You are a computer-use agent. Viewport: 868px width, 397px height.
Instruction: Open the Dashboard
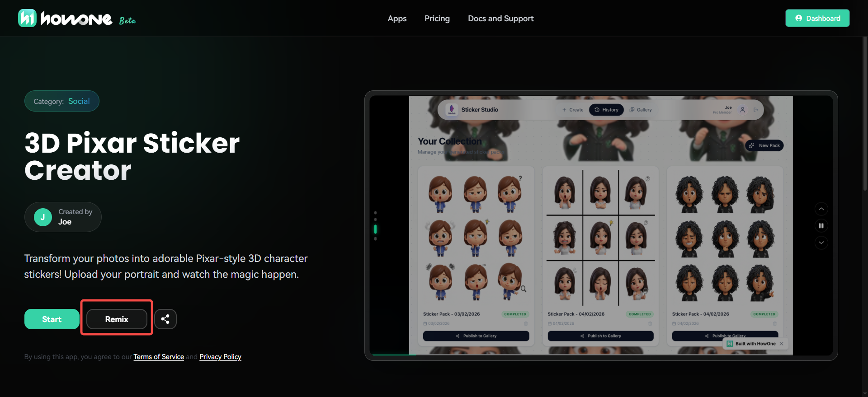click(817, 18)
